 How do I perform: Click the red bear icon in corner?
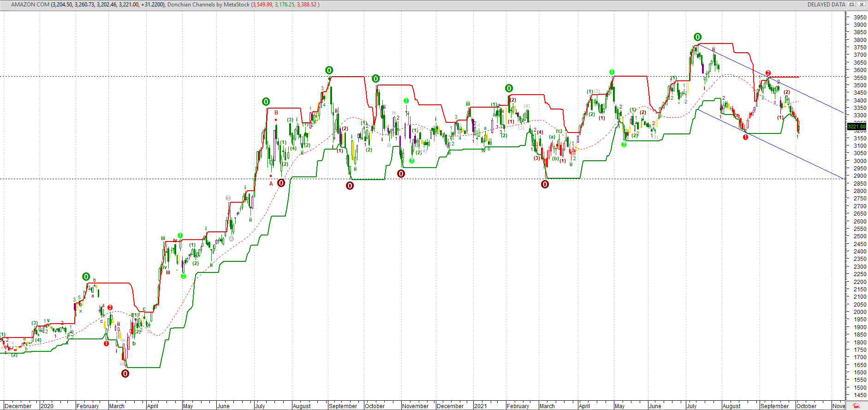pos(856,406)
